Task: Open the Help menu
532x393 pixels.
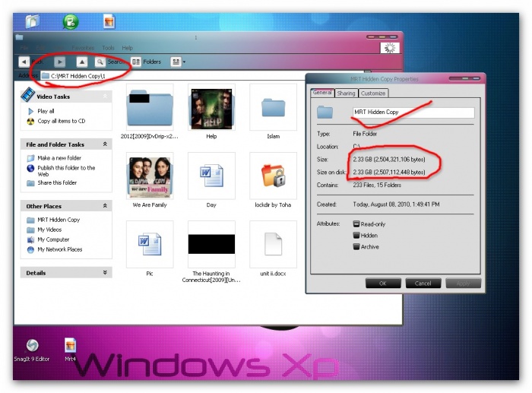Action: [x=127, y=48]
